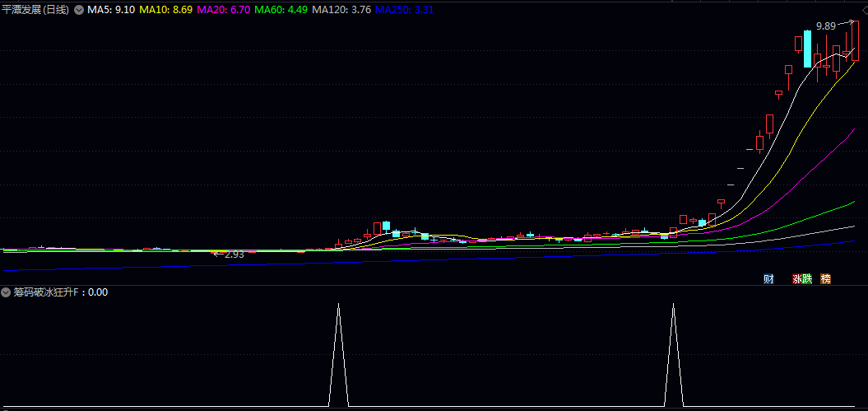Click the 2.93 low price label

coord(234,255)
